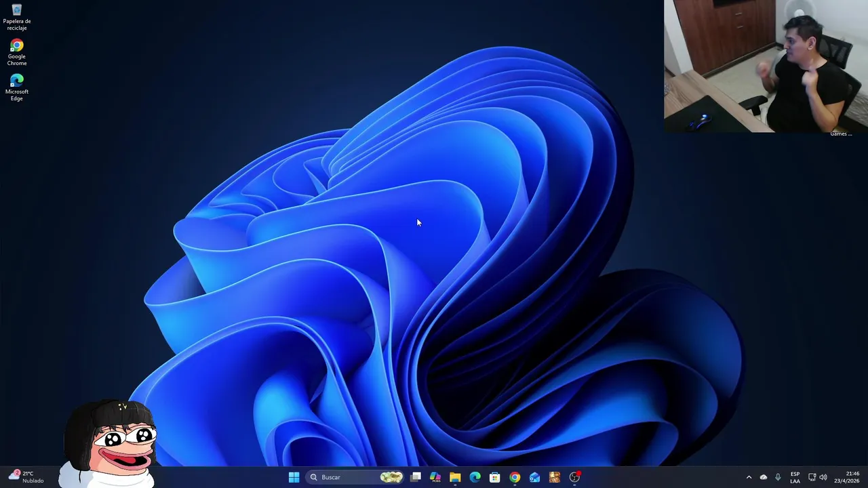Open the Outlook mail app in taskbar
This screenshot has height=488, width=868.
535,477
